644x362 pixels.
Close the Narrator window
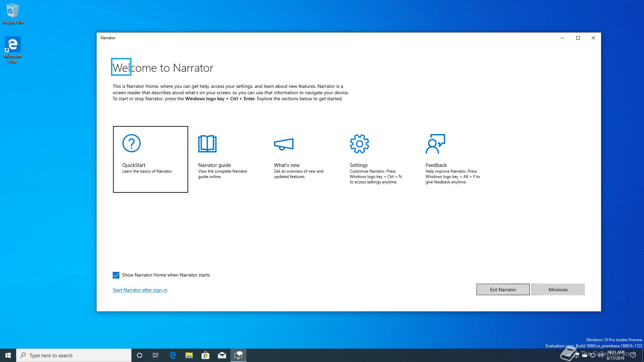click(593, 38)
